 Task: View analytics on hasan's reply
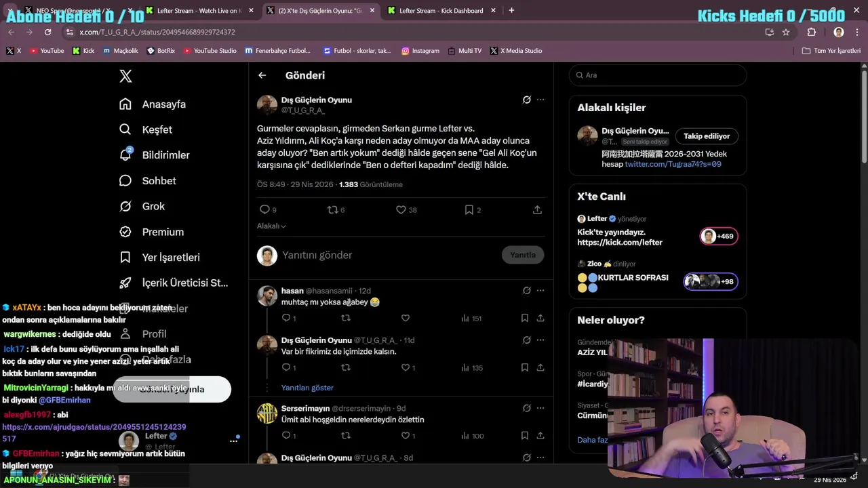(x=471, y=318)
